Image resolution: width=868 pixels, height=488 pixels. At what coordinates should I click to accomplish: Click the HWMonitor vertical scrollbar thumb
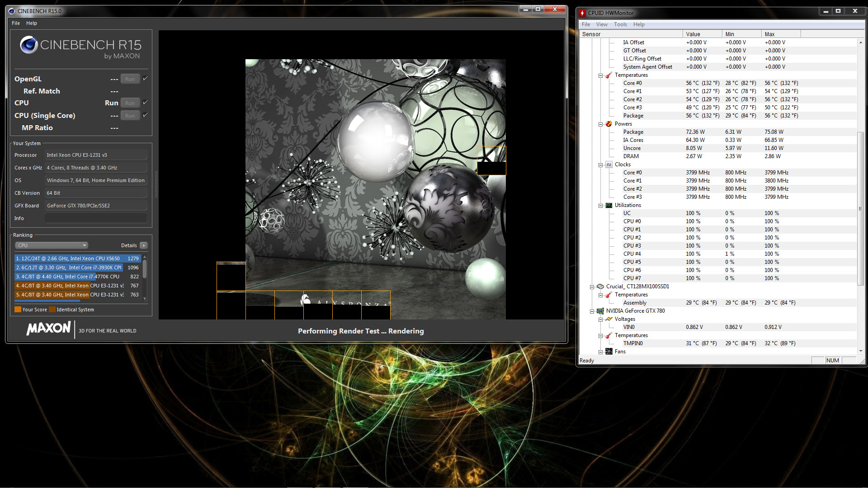click(x=860, y=208)
